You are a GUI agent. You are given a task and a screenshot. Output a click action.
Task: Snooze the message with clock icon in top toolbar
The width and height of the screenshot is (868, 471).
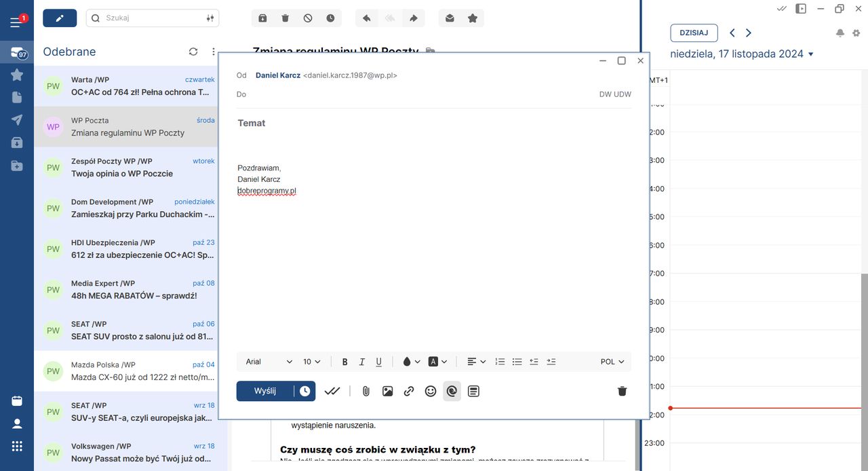click(330, 18)
